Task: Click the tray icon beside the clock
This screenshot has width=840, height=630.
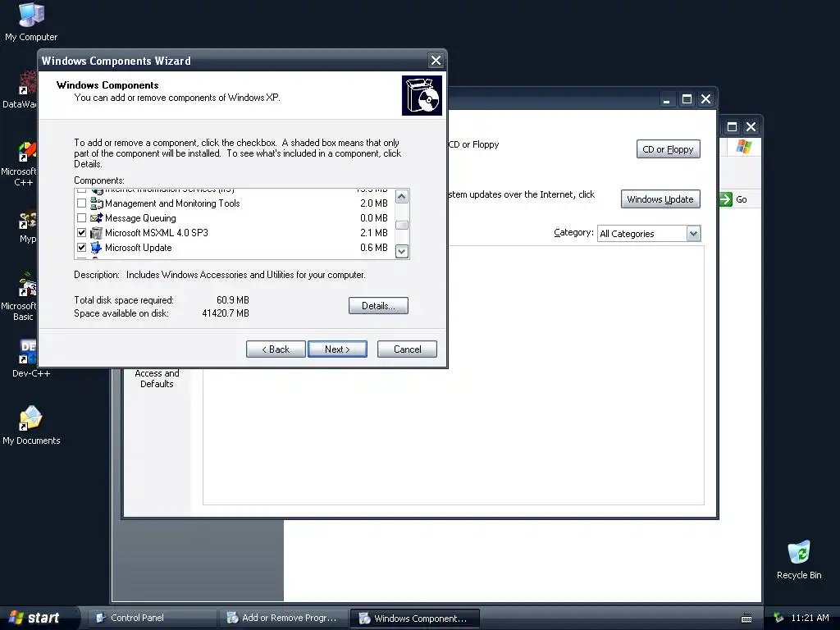Action: tap(778, 618)
